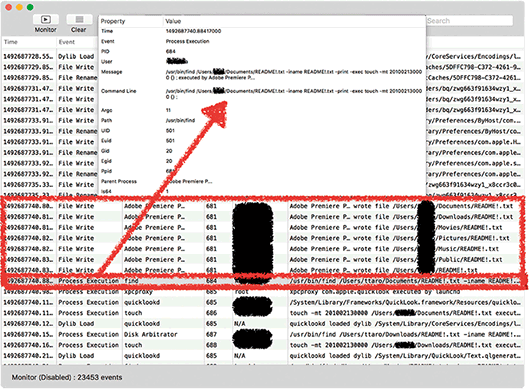This screenshot has width=530, height=389.
Task: Select File Write row for Documents/README!.txt
Action: click(263, 206)
